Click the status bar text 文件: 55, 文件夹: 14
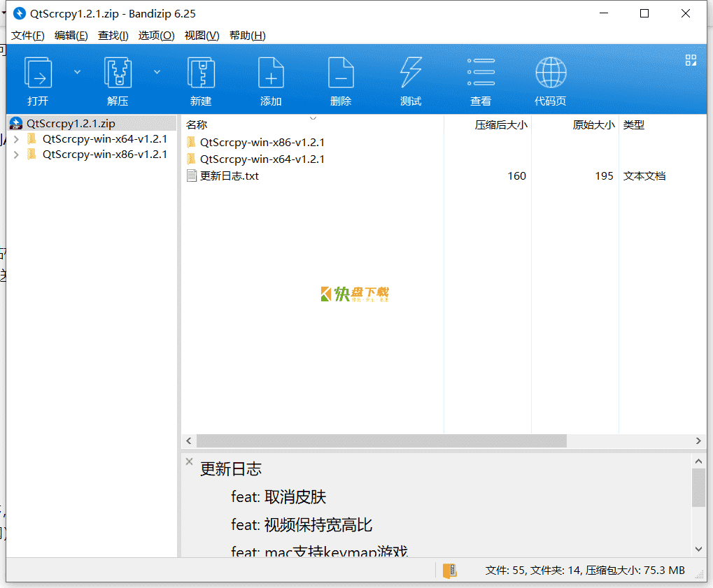The width and height of the screenshot is (713, 588). point(533,571)
